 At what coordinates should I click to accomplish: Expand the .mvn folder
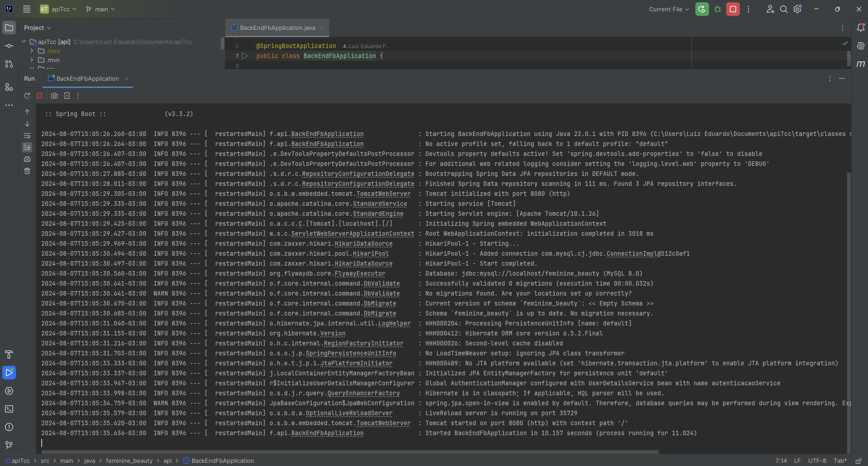pyautogui.click(x=32, y=60)
